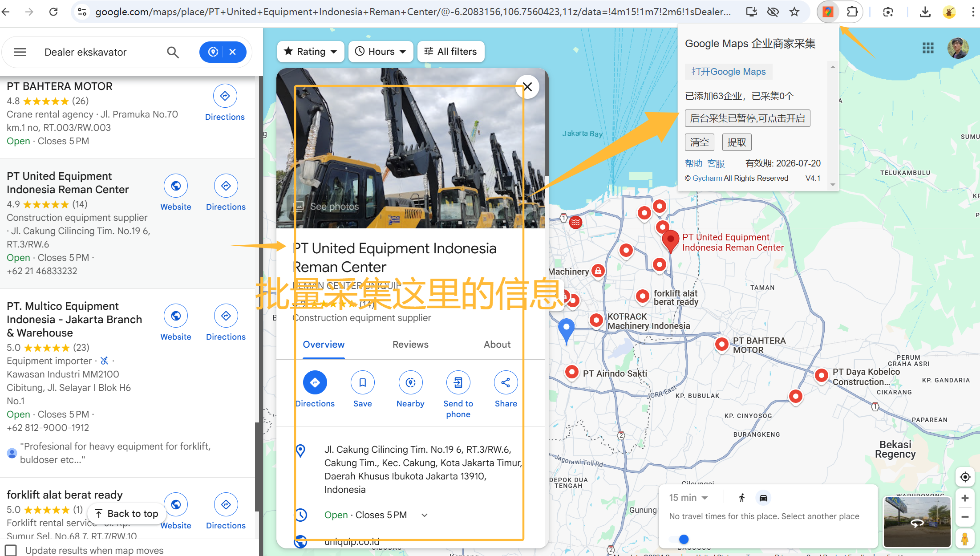The width and height of the screenshot is (980, 556).
Task: Click the 清空 button
Action: point(699,142)
